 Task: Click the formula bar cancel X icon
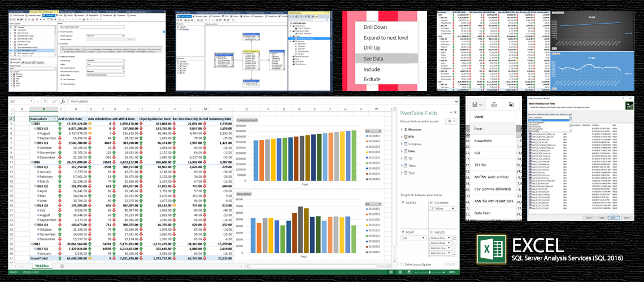46,102
